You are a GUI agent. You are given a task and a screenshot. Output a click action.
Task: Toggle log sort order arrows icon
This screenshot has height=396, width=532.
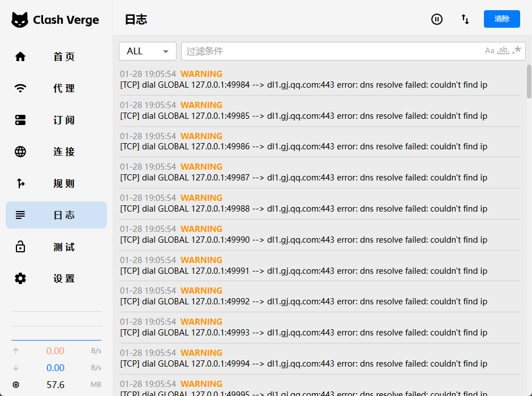465,19
